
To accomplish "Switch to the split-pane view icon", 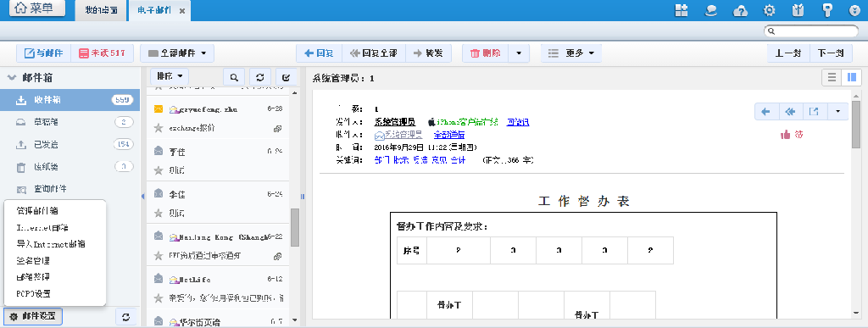I will click(x=851, y=78).
